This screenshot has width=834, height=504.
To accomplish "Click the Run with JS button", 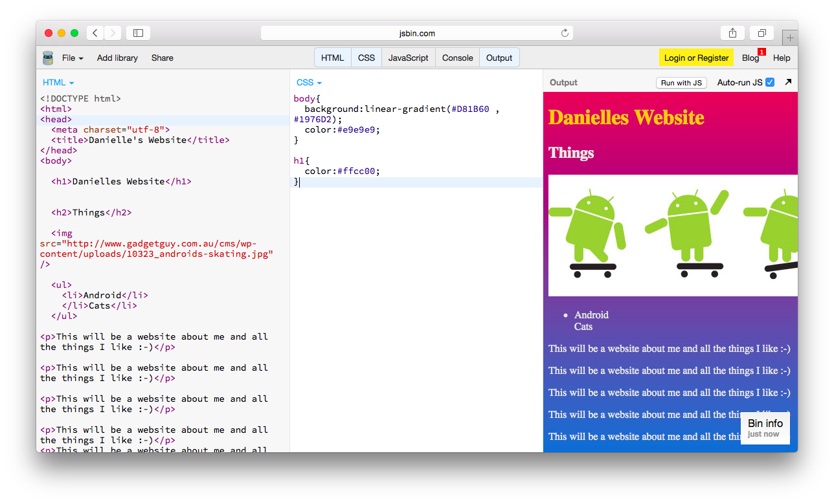I will [681, 83].
